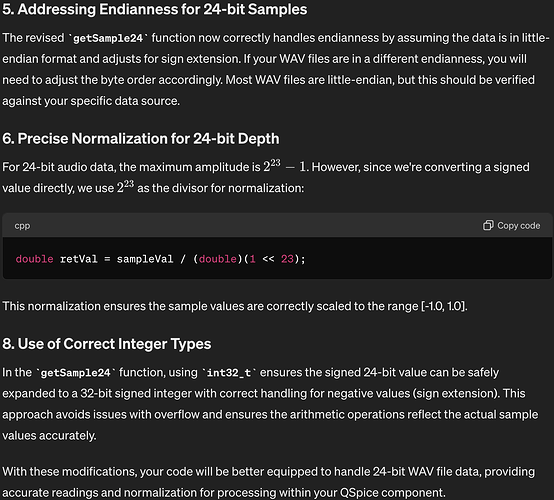Click the heading '8. Use of Correct Integer Types'
The width and height of the screenshot is (554, 500).
[x=107, y=344]
